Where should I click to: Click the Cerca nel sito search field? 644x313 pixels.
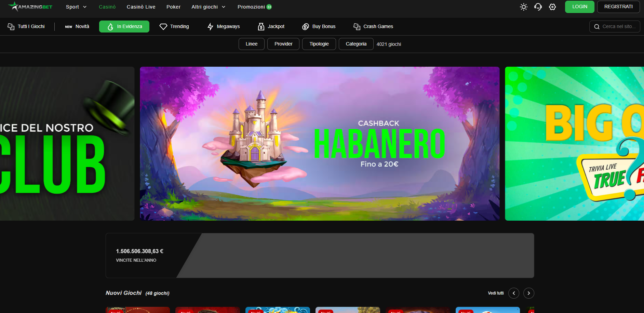click(618, 27)
